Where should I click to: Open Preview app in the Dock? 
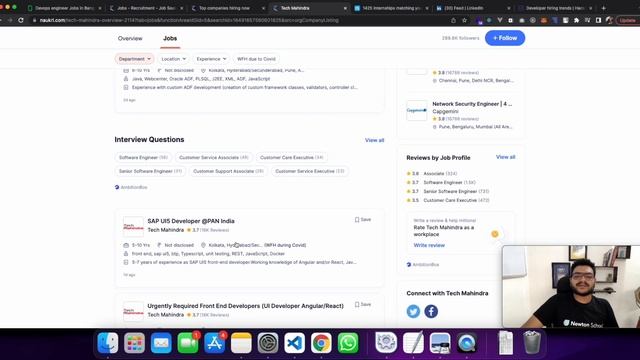point(440,343)
